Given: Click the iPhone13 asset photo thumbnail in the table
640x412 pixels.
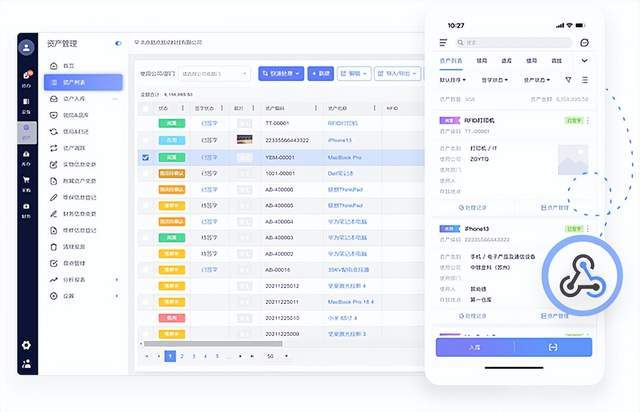Looking at the screenshot, I should (x=244, y=140).
